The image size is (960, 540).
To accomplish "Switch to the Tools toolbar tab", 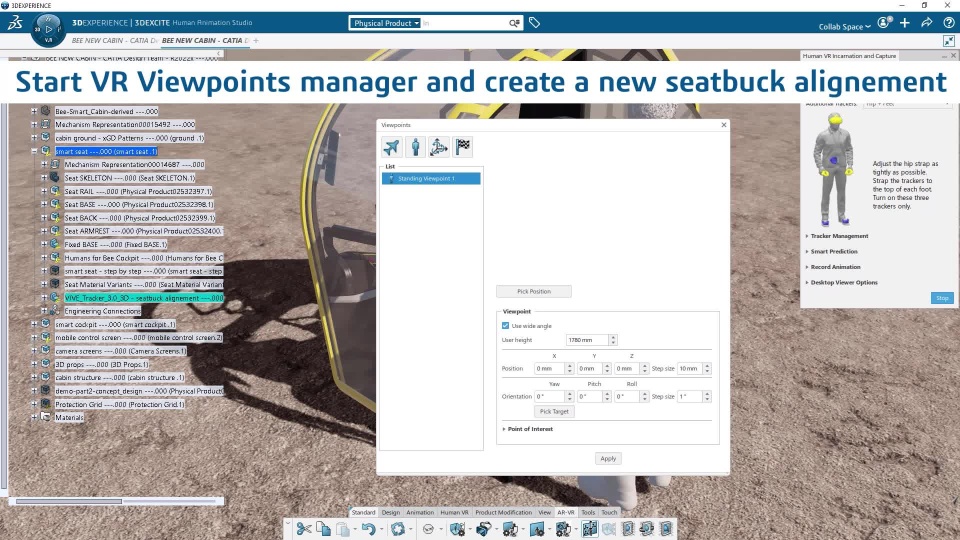I will (588, 512).
